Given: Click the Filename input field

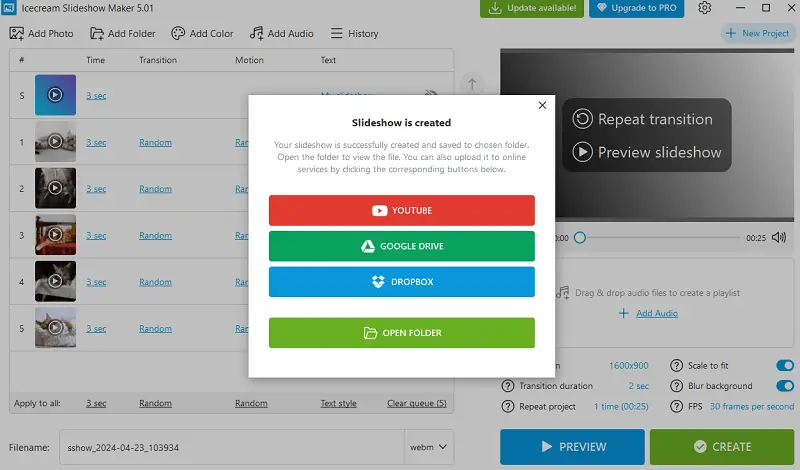Looking at the screenshot, I should click(232, 447).
